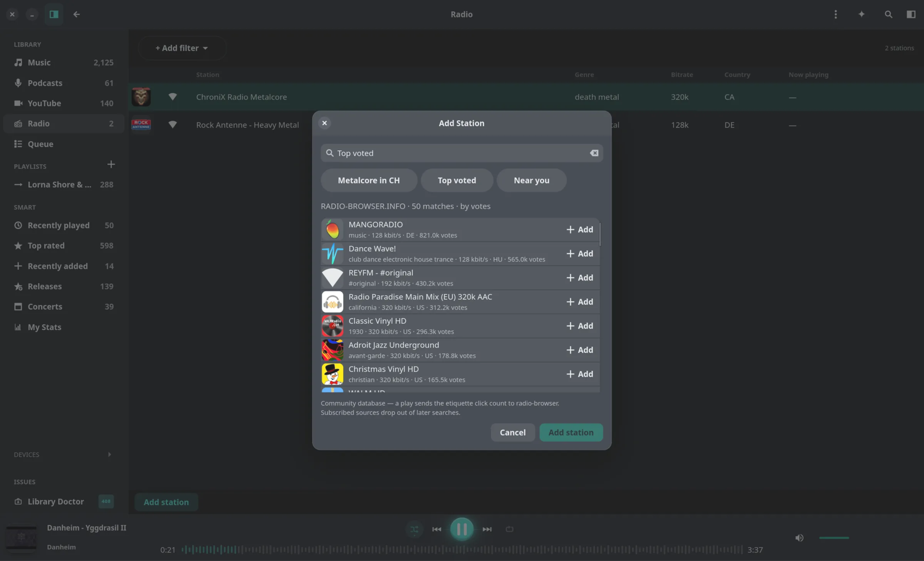
Task: Click the REYFM station logo
Action: point(332,278)
